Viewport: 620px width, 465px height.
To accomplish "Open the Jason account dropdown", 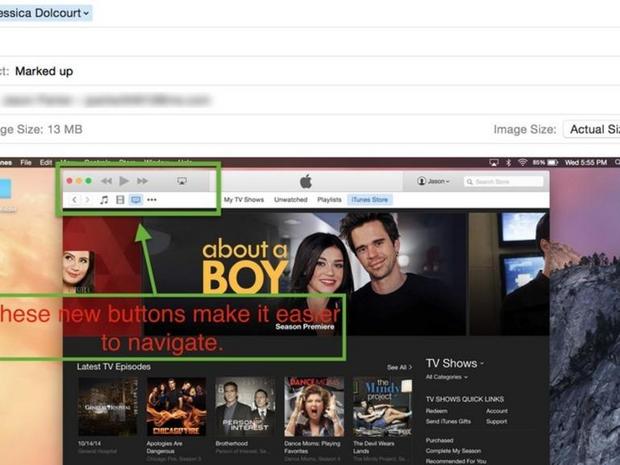I will click(x=434, y=181).
